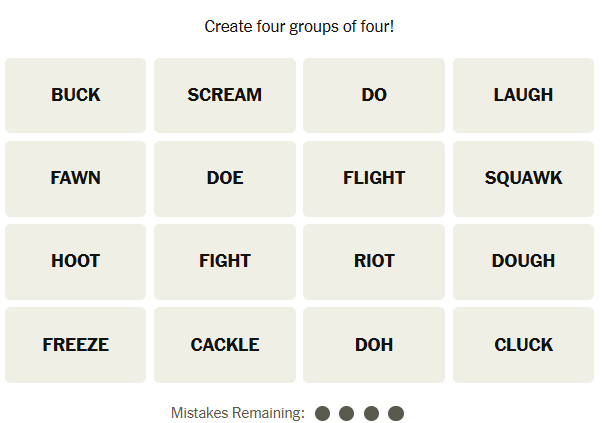Choose the FIGHT tile

(x=225, y=261)
